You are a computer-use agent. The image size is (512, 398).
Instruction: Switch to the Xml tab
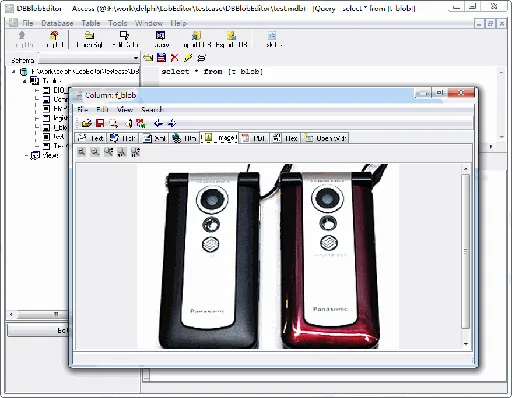pyautogui.click(x=154, y=138)
